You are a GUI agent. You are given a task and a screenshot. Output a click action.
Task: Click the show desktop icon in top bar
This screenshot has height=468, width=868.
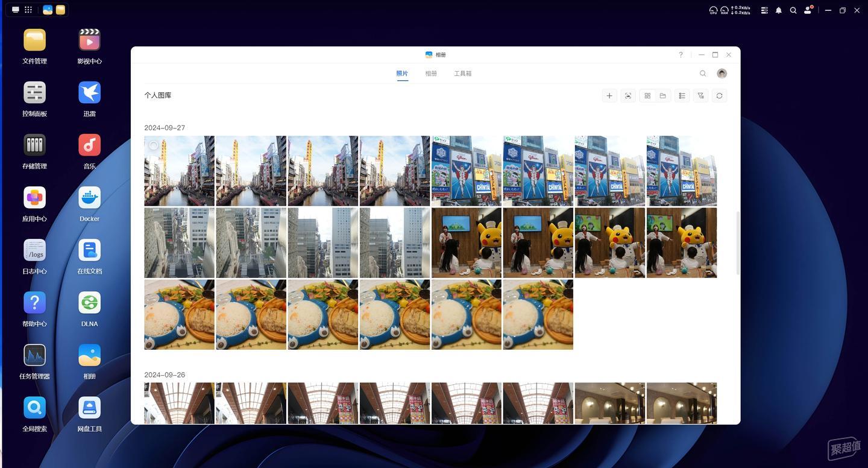(x=16, y=10)
